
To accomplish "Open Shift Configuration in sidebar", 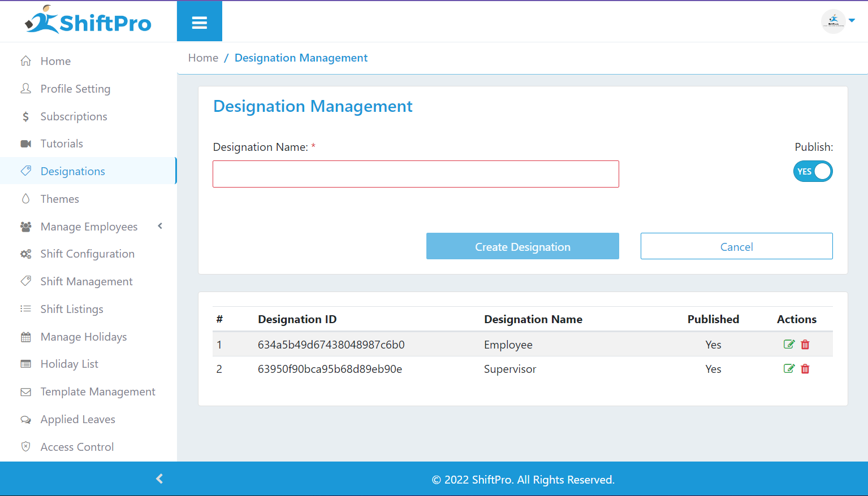I will click(87, 254).
